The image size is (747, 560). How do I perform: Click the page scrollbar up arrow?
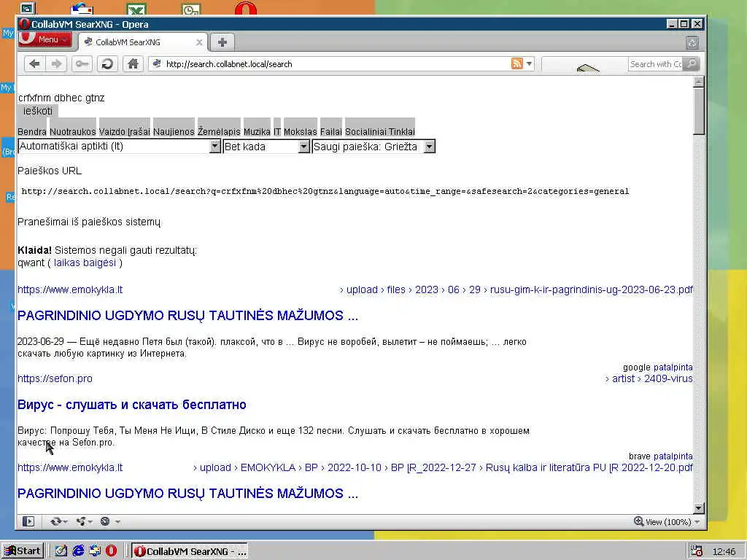coord(698,82)
